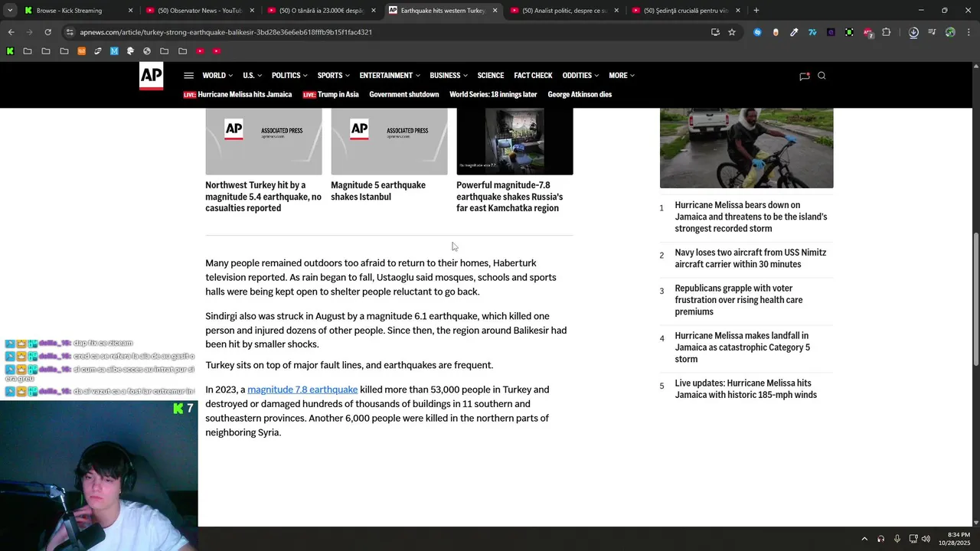Close the Earthquake hits western Turkey tab
This screenshot has height=551, width=980.
(x=495, y=11)
